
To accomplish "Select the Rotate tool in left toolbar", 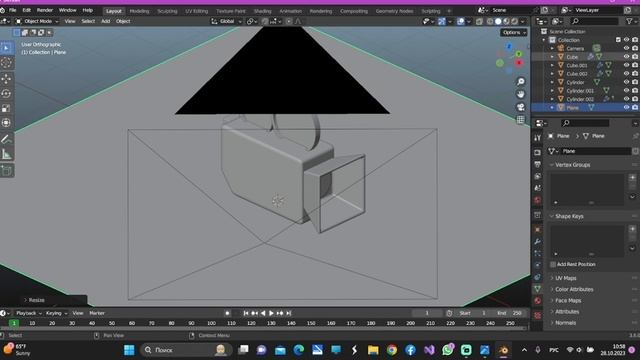I will coord(7,93).
